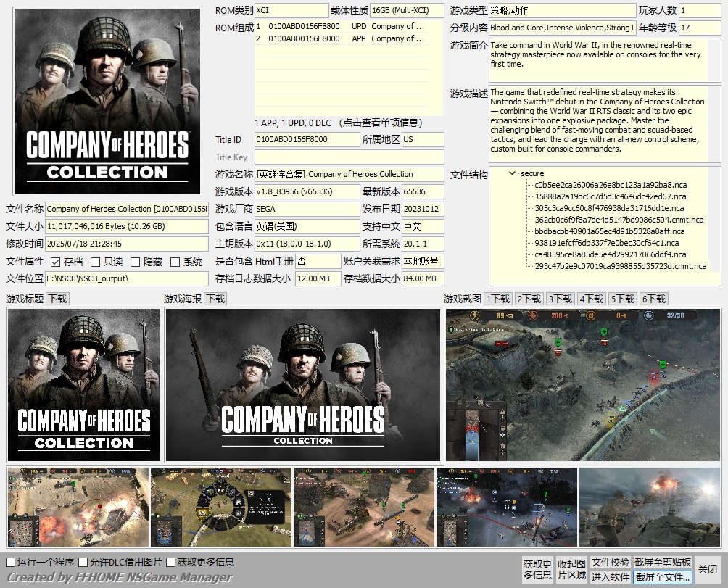Enable 允许DLC借用图片 checkbox
The height and width of the screenshot is (588, 728).
[x=83, y=563]
